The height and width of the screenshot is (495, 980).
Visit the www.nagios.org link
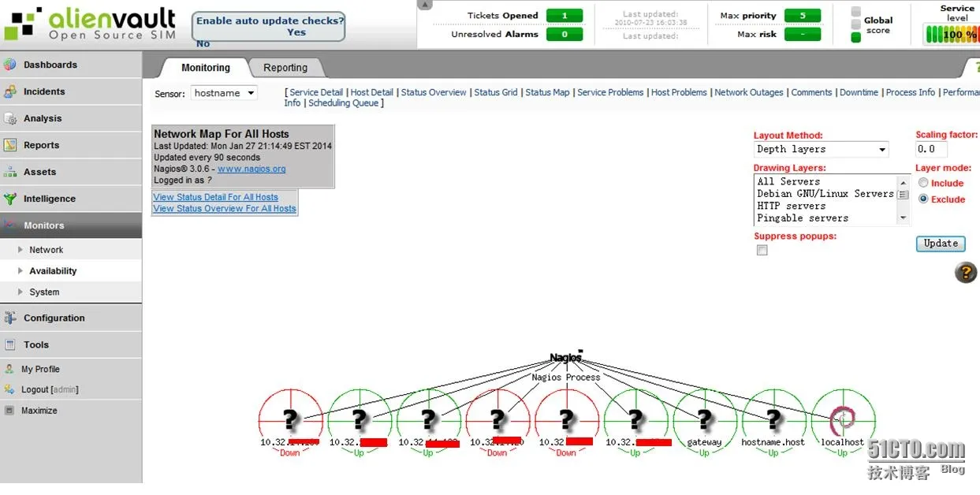point(252,169)
